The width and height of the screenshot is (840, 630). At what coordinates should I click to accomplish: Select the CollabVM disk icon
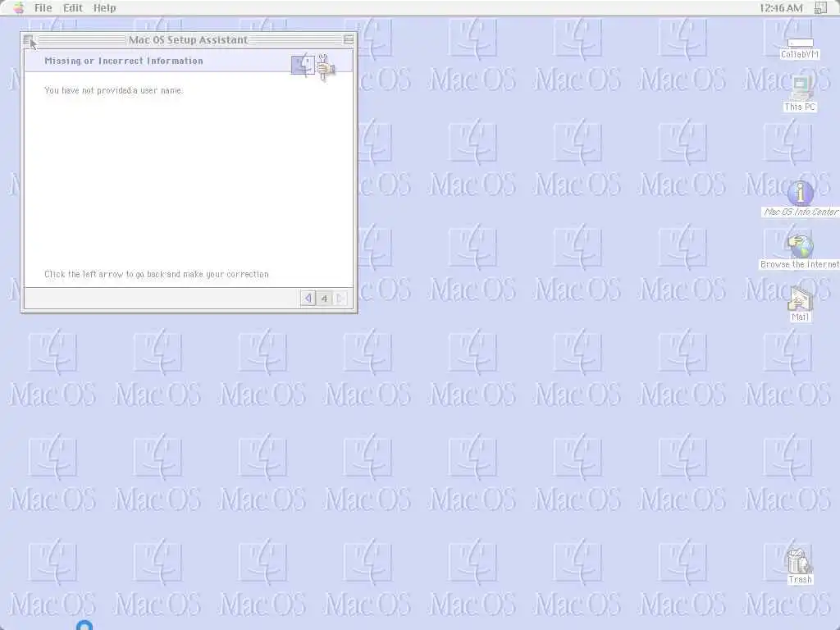[x=800, y=43]
